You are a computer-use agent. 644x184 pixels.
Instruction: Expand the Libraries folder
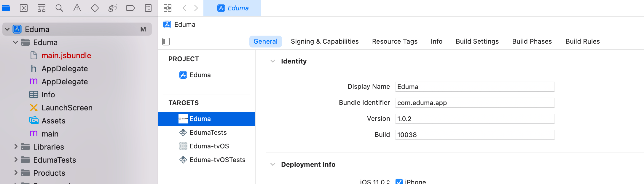point(16,147)
